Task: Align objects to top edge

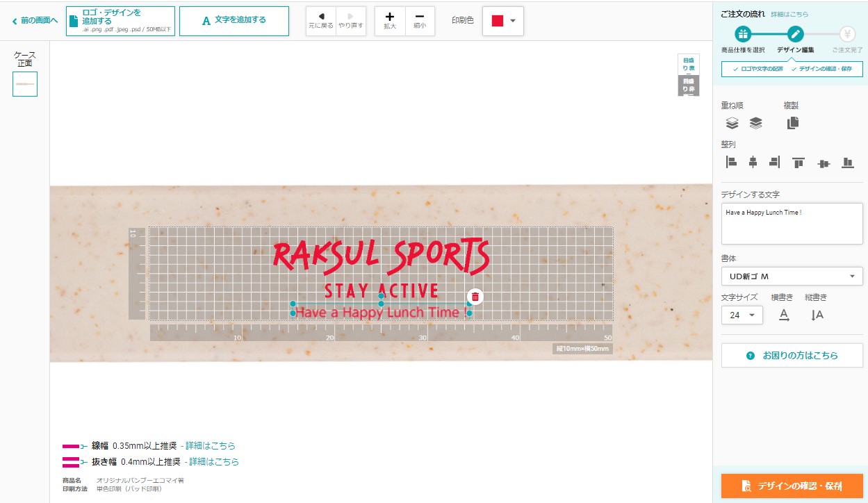Action: pyautogui.click(x=799, y=163)
